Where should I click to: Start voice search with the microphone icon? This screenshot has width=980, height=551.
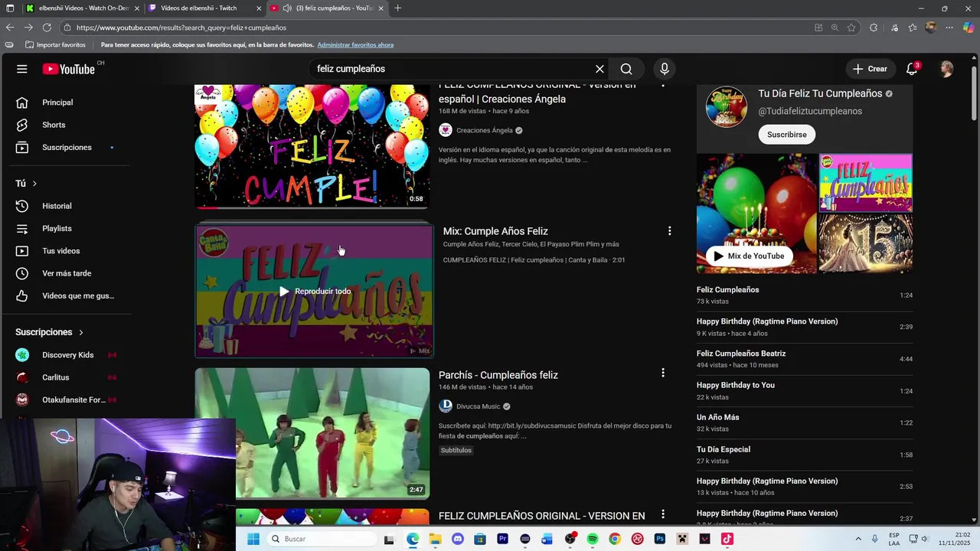[665, 69]
